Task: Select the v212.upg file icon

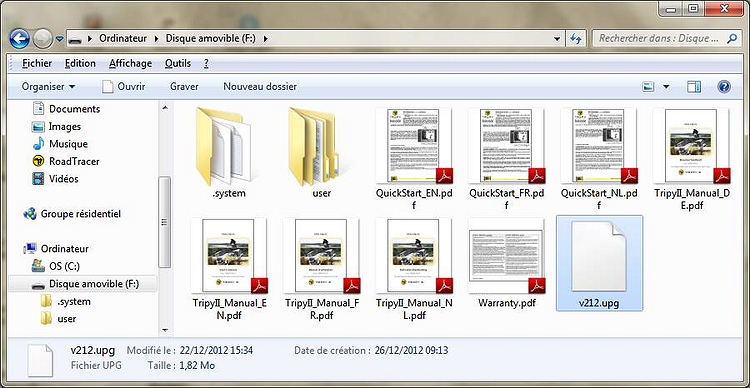Action: click(599, 255)
